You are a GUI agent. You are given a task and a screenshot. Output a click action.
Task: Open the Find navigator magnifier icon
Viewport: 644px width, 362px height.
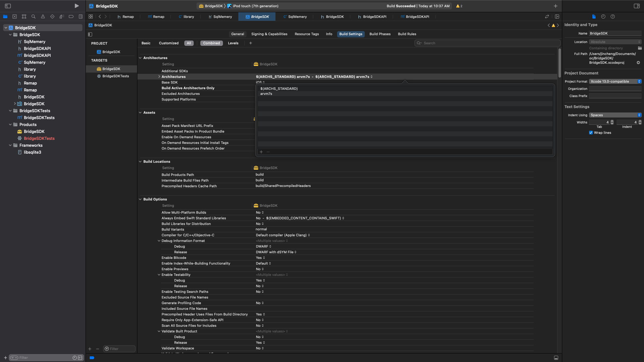tap(33, 17)
